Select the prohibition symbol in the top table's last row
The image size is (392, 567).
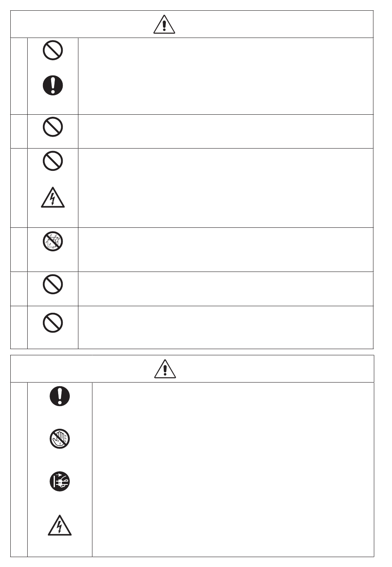pos(53,323)
